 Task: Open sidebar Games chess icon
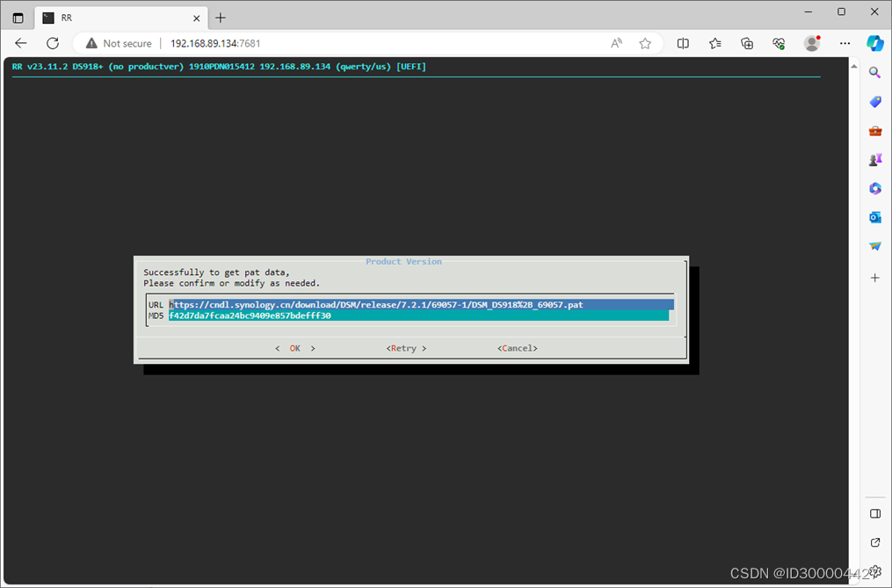(x=875, y=160)
